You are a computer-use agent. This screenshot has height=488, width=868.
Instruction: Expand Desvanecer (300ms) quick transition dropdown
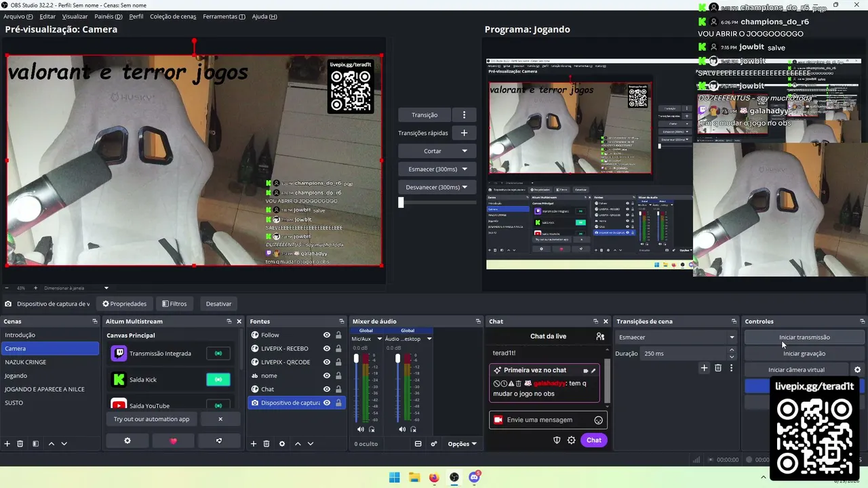pyautogui.click(x=437, y=187)
